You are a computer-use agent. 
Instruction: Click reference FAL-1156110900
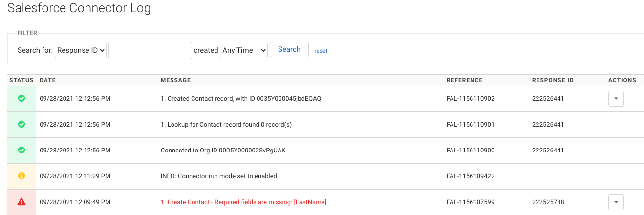pyautogui.click(x=471, y=150)
